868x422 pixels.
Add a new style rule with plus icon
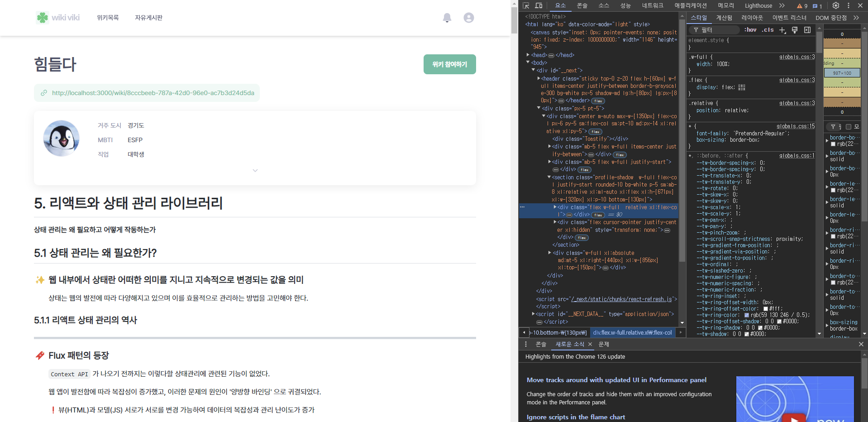pos(782,30)
